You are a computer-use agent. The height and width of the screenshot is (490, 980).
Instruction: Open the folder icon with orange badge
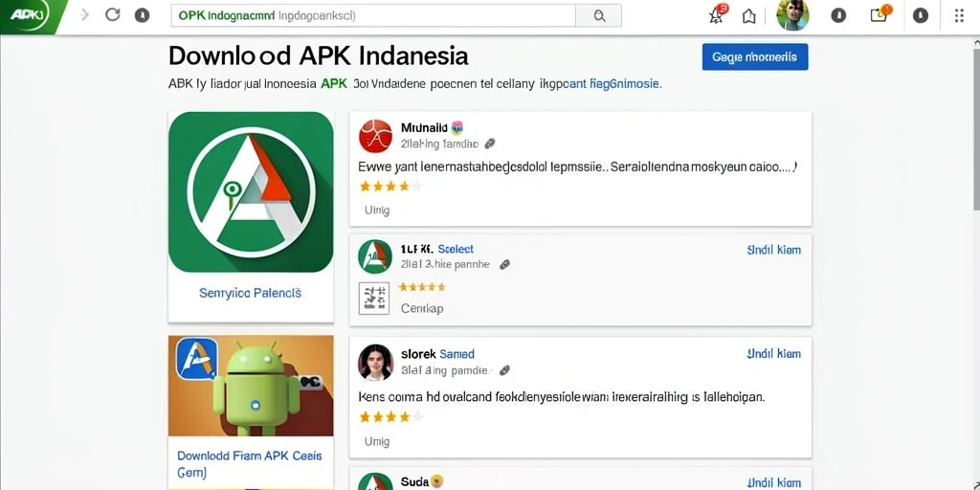click(x=880, y=14)
